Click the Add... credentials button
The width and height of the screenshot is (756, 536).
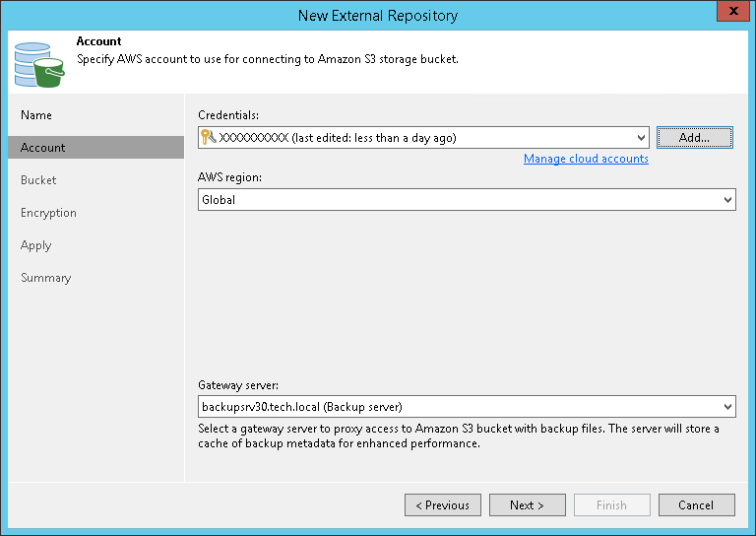694,138
